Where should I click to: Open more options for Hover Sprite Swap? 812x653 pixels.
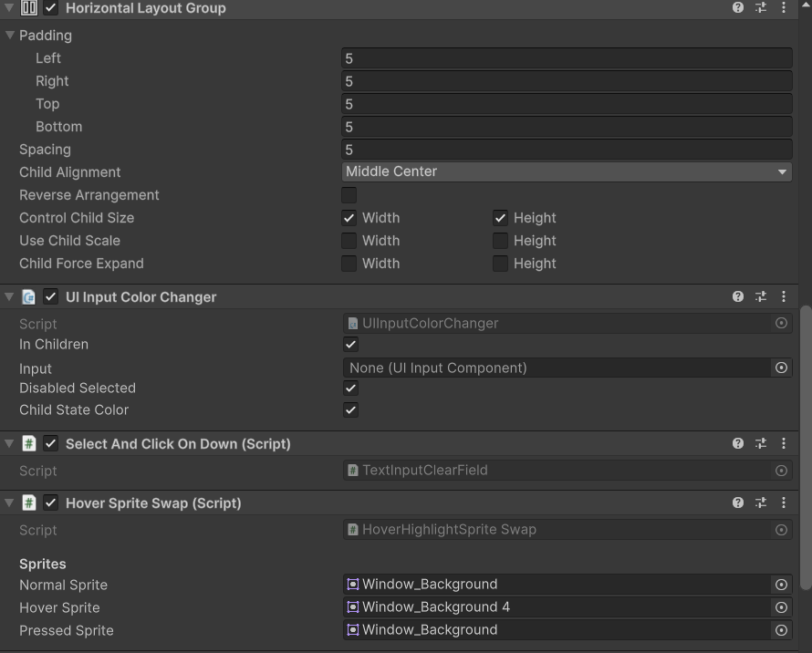(x=784, y=503)
